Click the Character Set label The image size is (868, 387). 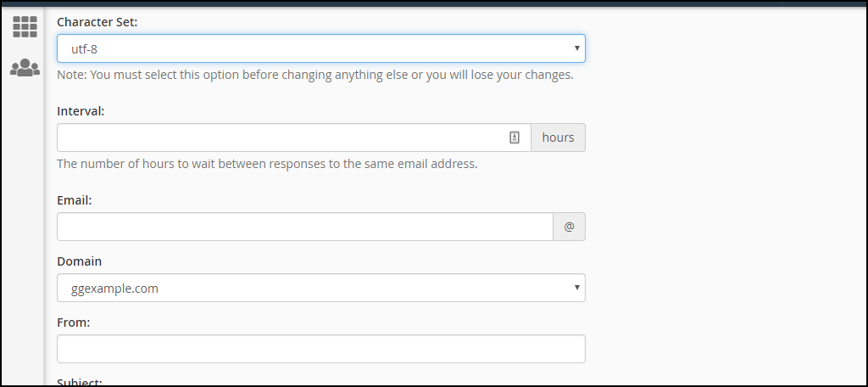pyautogui.click(x=97, y=21)
